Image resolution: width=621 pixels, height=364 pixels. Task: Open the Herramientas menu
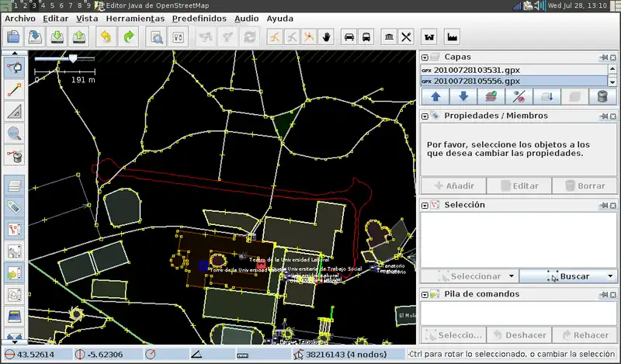tap(135, 18)
